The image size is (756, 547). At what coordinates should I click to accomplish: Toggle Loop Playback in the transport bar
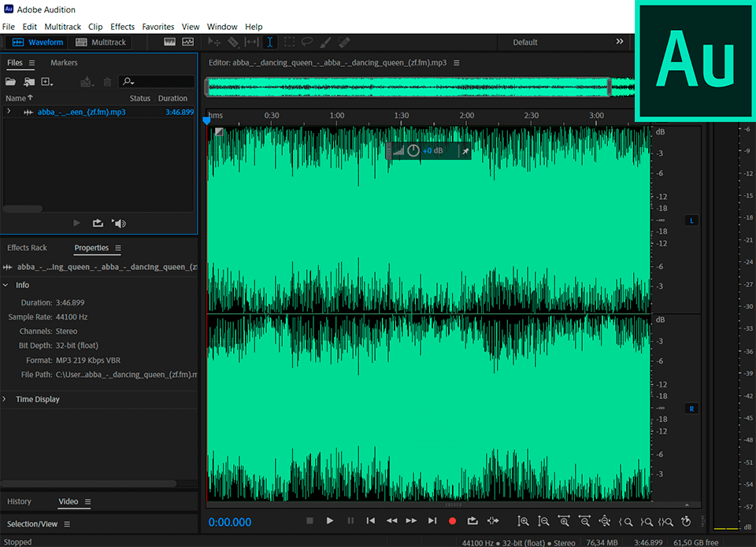click(x=472, y=521)
